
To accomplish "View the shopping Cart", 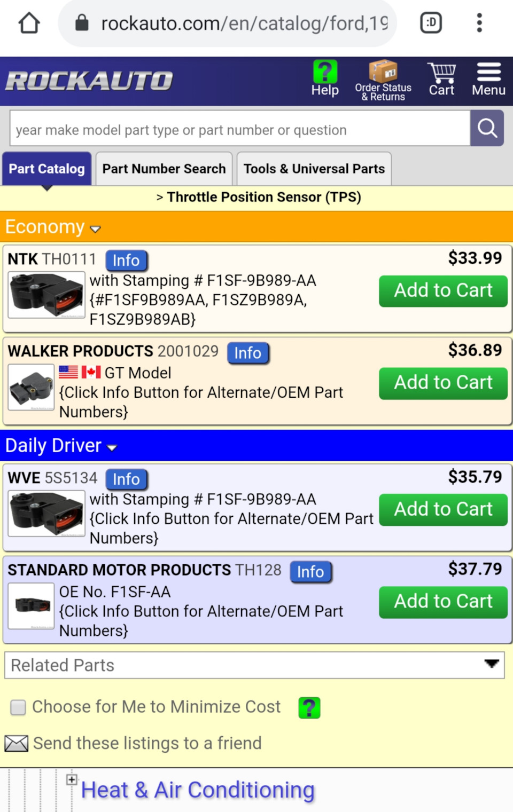I will pos(441,80).
